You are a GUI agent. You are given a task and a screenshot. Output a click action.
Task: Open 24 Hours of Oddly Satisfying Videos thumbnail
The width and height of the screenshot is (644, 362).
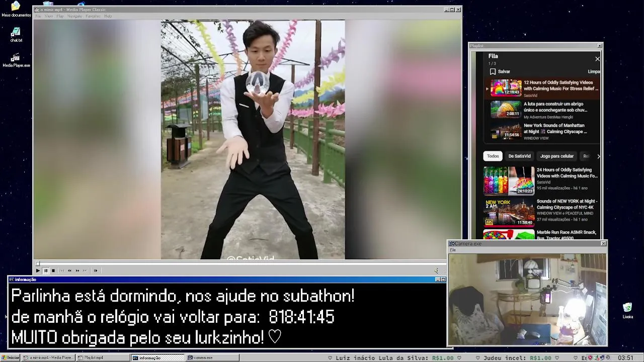(x=509, y=180)
